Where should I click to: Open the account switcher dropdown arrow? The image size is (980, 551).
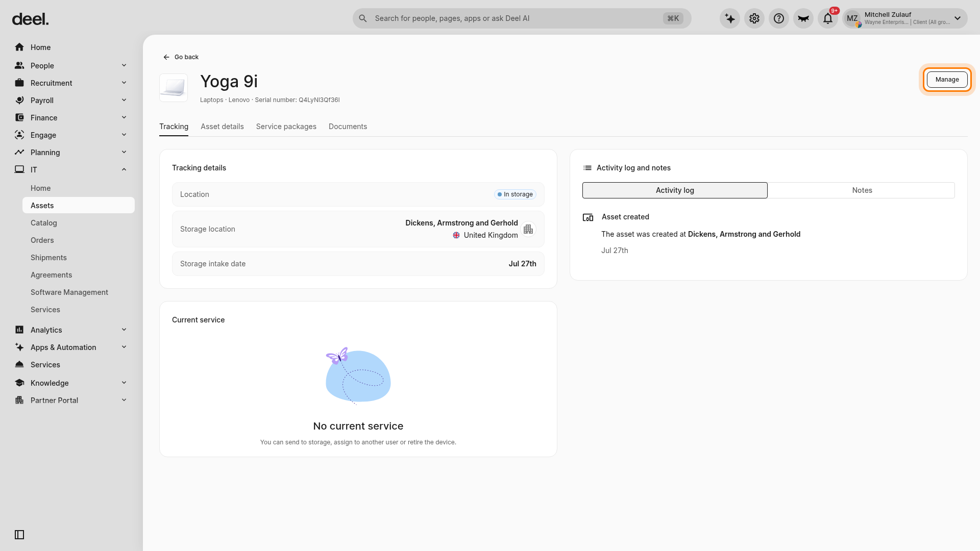tap(958, 18)
